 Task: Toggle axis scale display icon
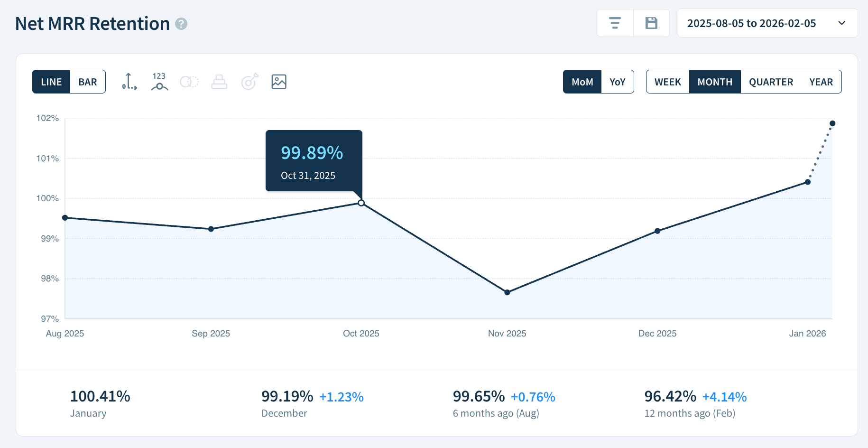tap(128, 82)
